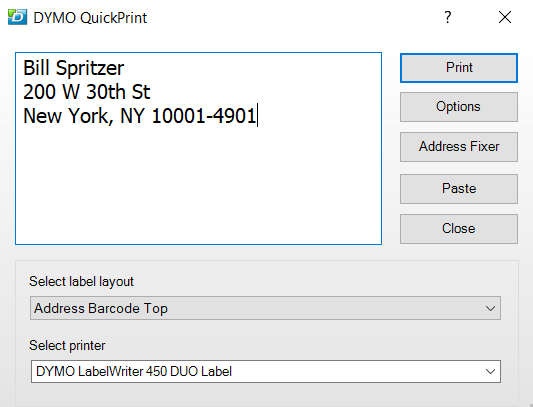533x407 pixels.
Task: Select the Address Barcode Top layout box
Action: click(x=265, y=308)
